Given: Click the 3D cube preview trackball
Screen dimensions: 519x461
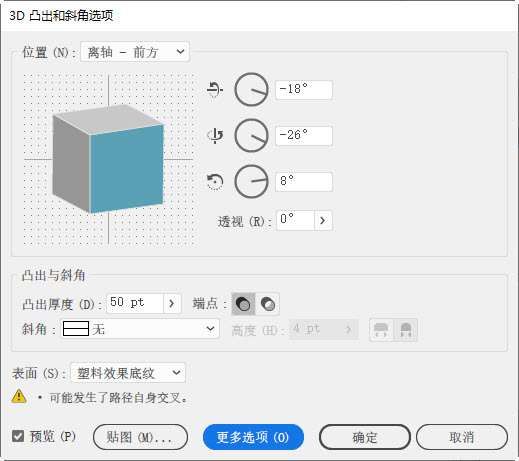Looking at the screenshot, I should [x=109, y=159].
